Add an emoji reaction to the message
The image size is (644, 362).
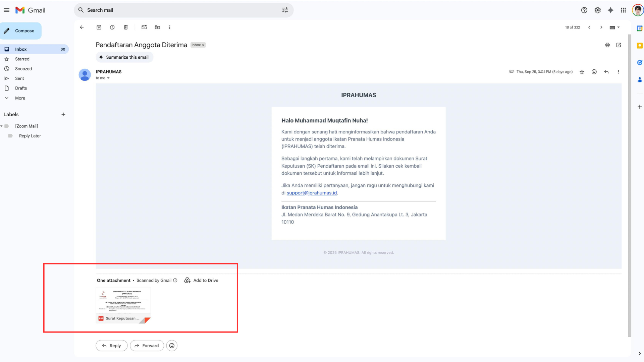pyautogui.click(x=594, y=72)
